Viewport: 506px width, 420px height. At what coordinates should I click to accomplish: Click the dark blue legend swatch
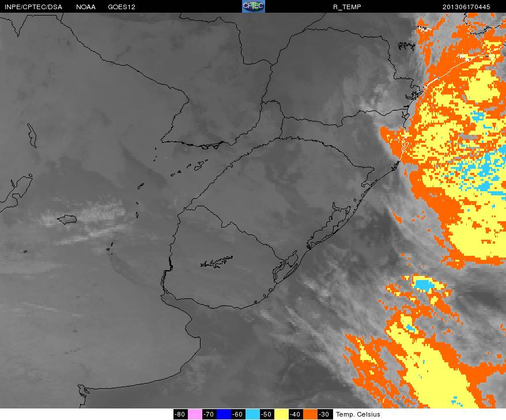tap(224, 414)
